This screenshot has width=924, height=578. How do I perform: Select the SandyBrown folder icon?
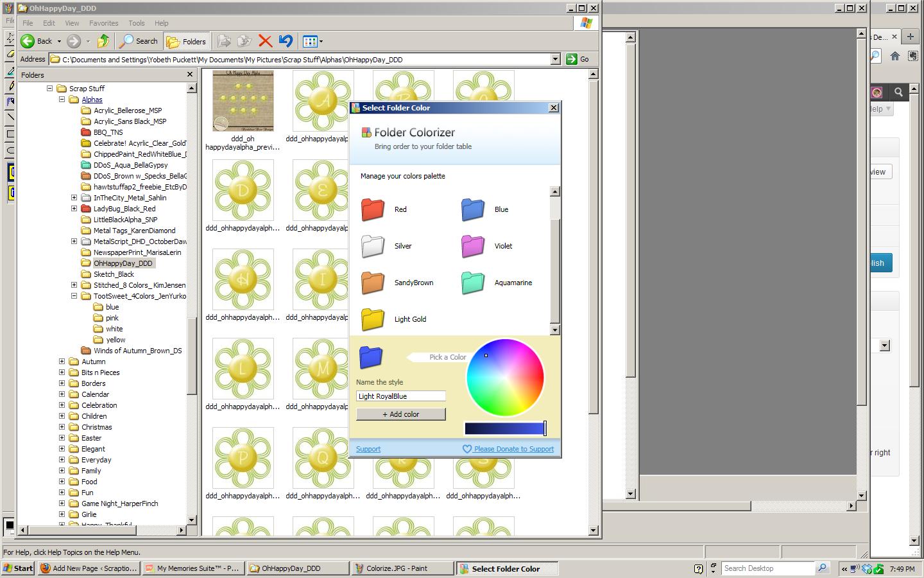click(x=373, y=283)
